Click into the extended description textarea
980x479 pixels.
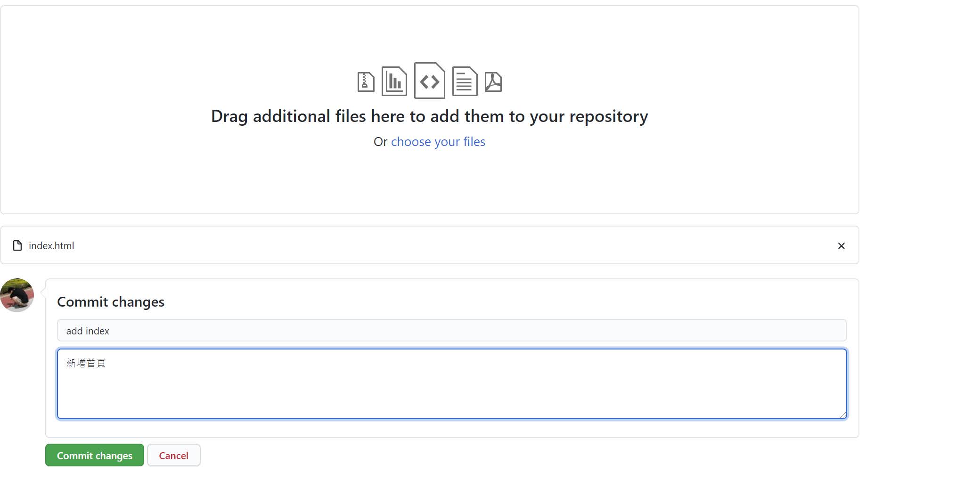452,383
